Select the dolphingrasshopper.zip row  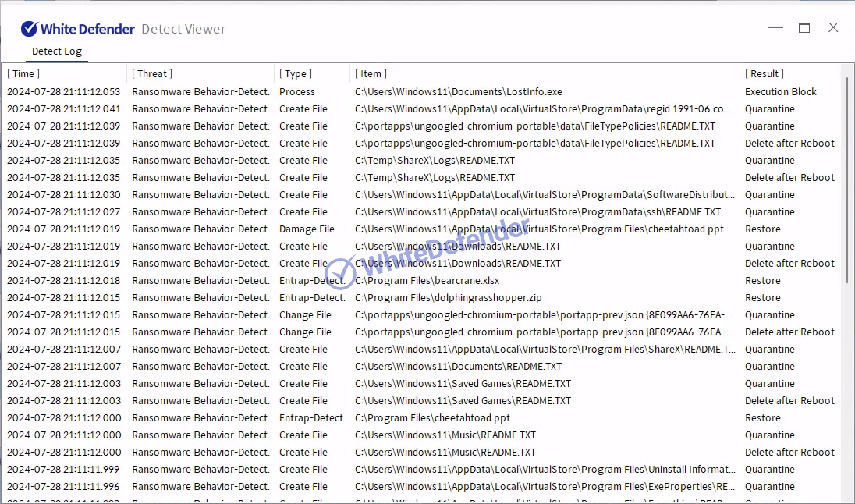448,298
